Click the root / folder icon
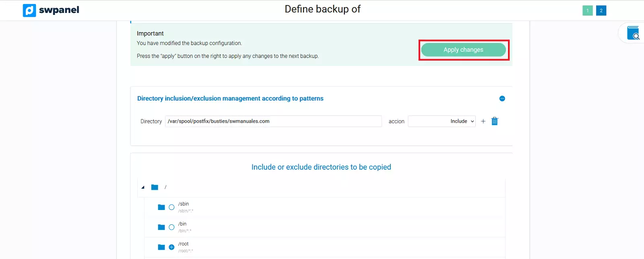644x259 pixels. (155, 187)
